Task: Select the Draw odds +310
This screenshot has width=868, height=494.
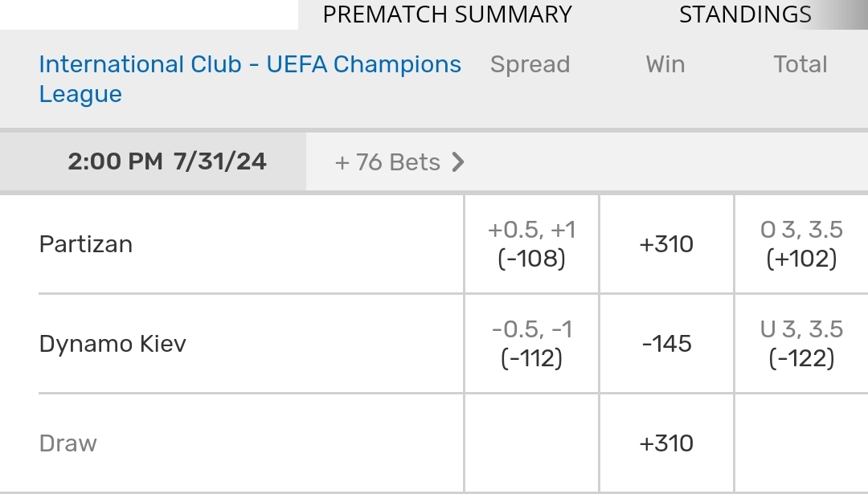Action: pyautogui.click(x=666, y=443)
